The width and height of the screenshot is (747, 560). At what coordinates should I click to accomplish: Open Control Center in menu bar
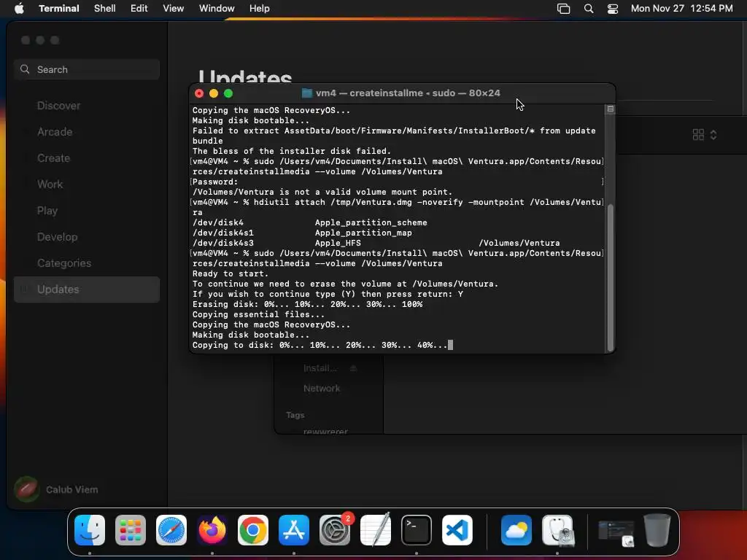[x=613, y=8]
